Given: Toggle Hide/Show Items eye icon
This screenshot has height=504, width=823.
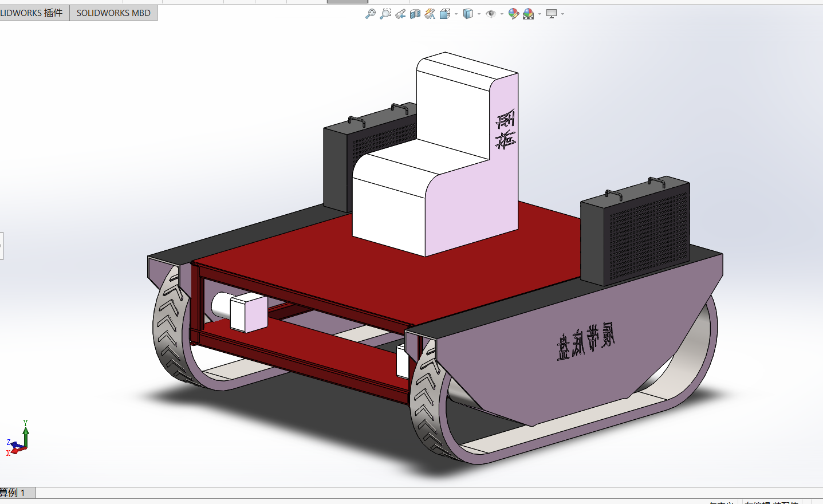Looking at the screenshot, I should (x=490, y=14).
